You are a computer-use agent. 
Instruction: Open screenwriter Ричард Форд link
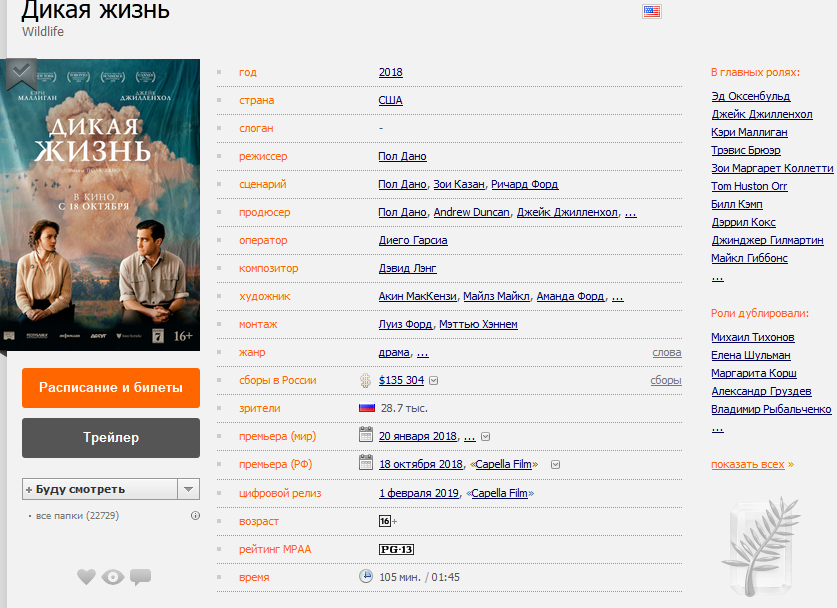point(525,184)
